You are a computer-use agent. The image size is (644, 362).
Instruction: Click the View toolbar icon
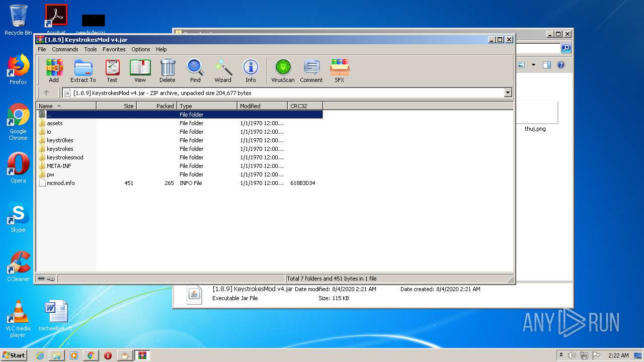(x=140, y=71)
